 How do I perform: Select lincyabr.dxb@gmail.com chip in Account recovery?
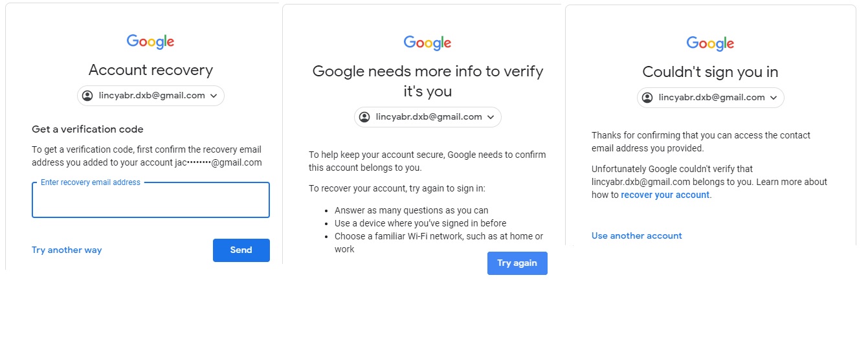[x=151, y=96]
